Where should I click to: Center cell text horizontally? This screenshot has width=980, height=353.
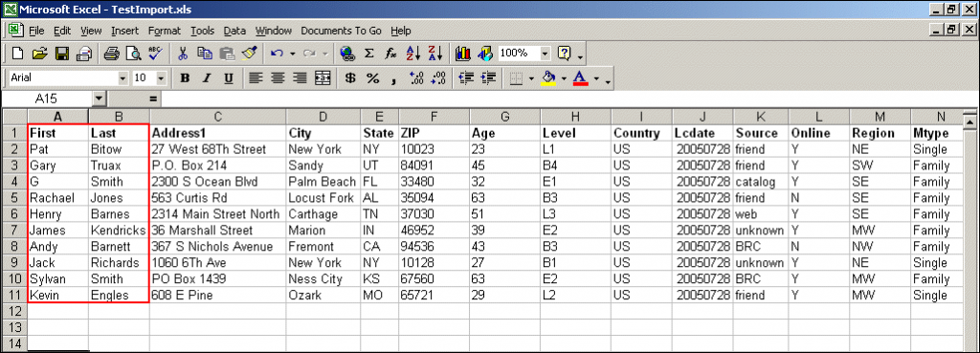point(278,78)
